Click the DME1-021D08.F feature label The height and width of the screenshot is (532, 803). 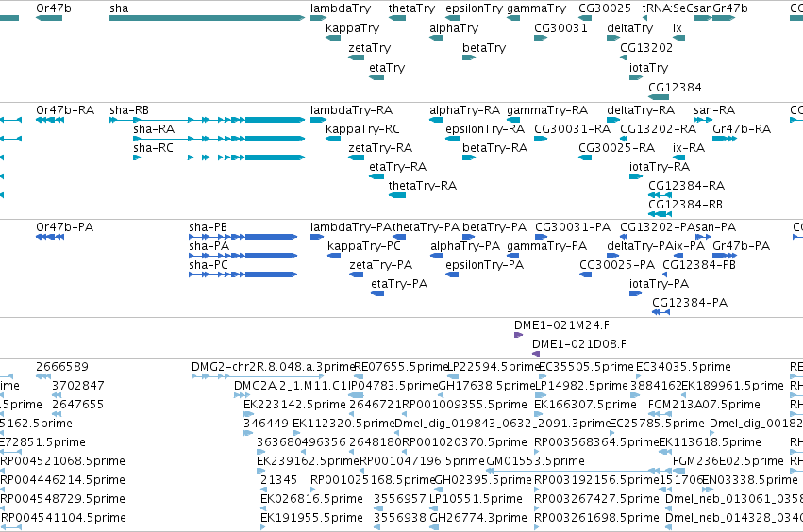pyautogui.click(x=578, y=344)
